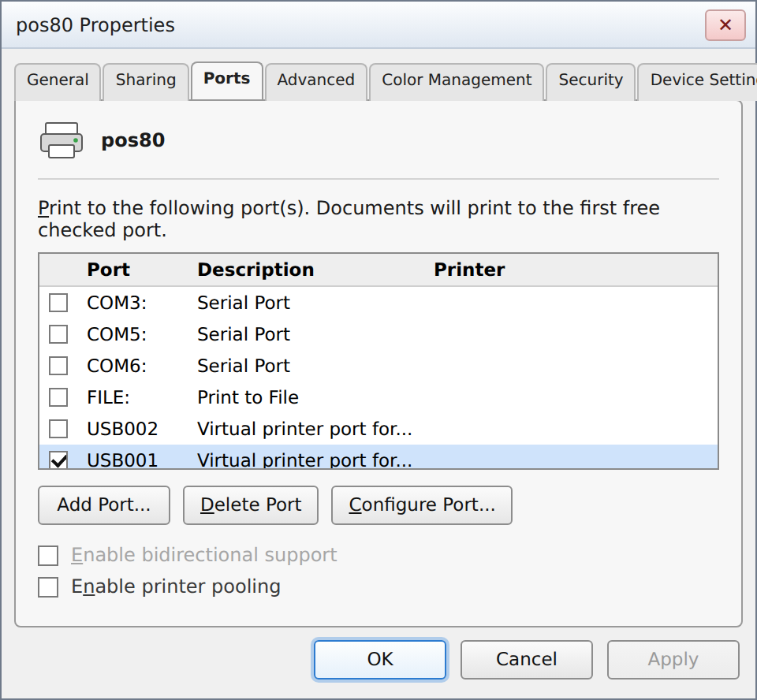
Task: Click the Port column header
Action: click(108, 270)
